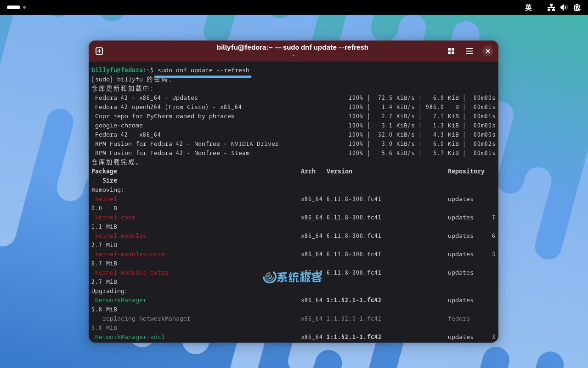Click the 英 input method indicator
This screenshot has width=588, height=368.
[528, 8]
